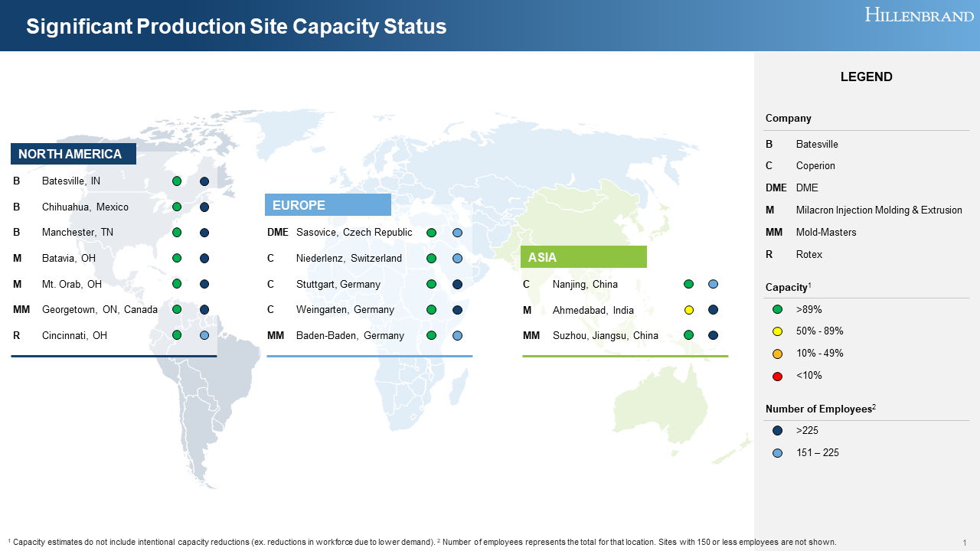Click the Mold-Masters legend entry

826,232
